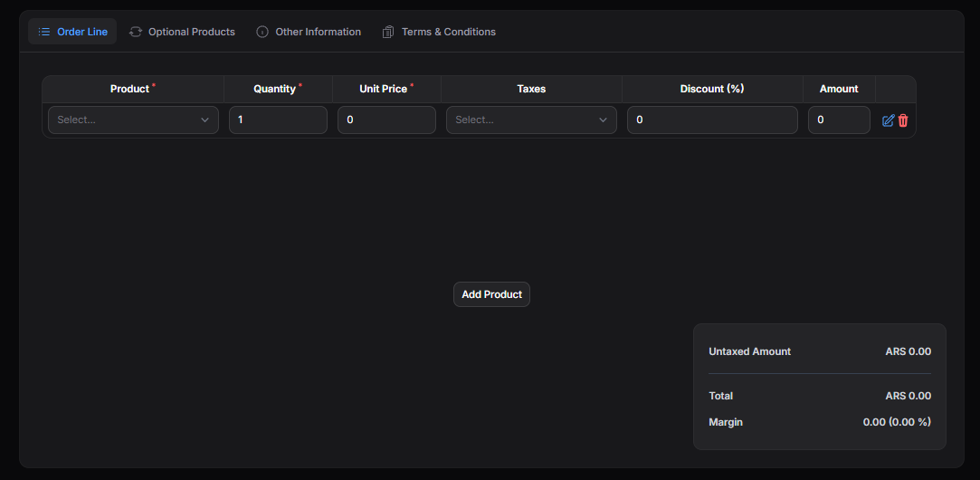Focus the Unit Price input field

click(387, 120)
